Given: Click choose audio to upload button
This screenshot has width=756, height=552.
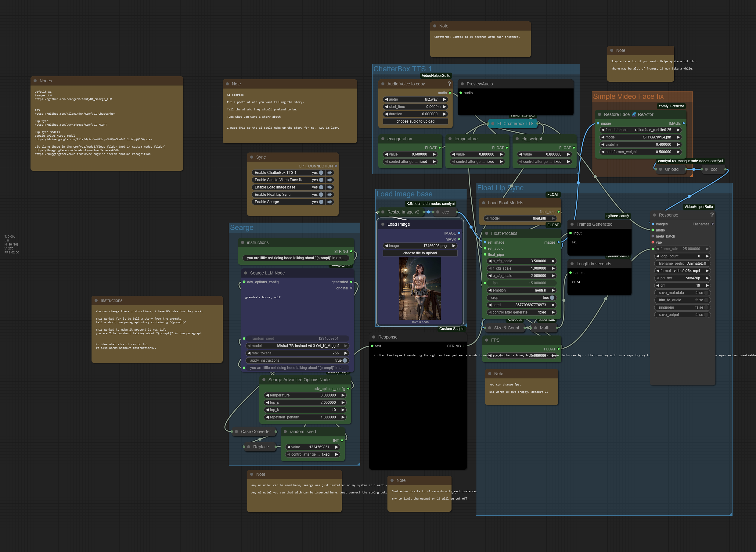Looking at the screenshot, I should [416, 122].
